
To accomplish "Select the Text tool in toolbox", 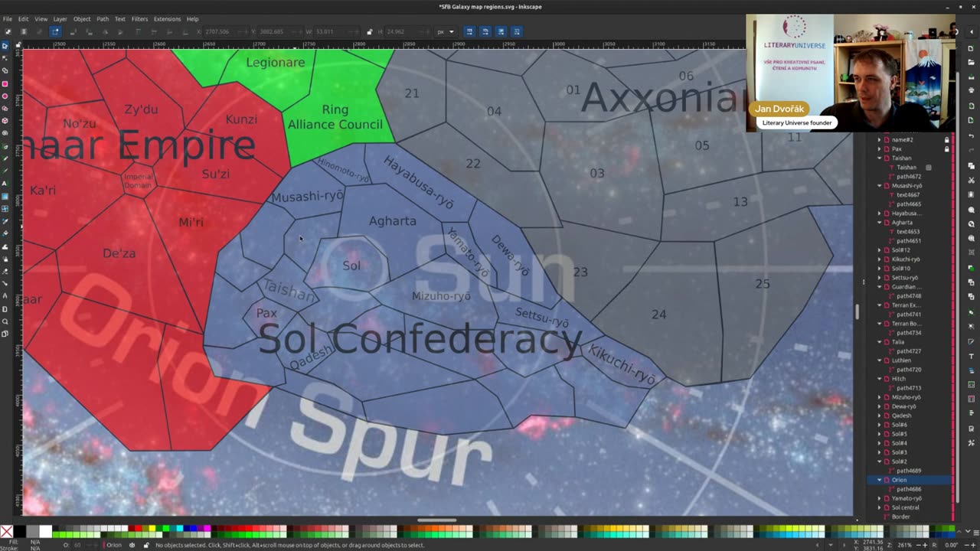I will (5, 183).
